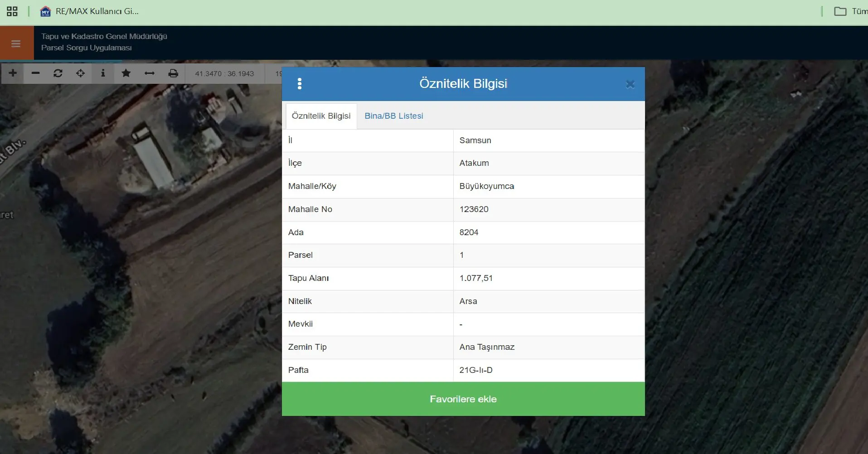Click the coordinates display 41.3470 : 36.1943
Viewport: 868px width, 454px height.
pos(224,73)
